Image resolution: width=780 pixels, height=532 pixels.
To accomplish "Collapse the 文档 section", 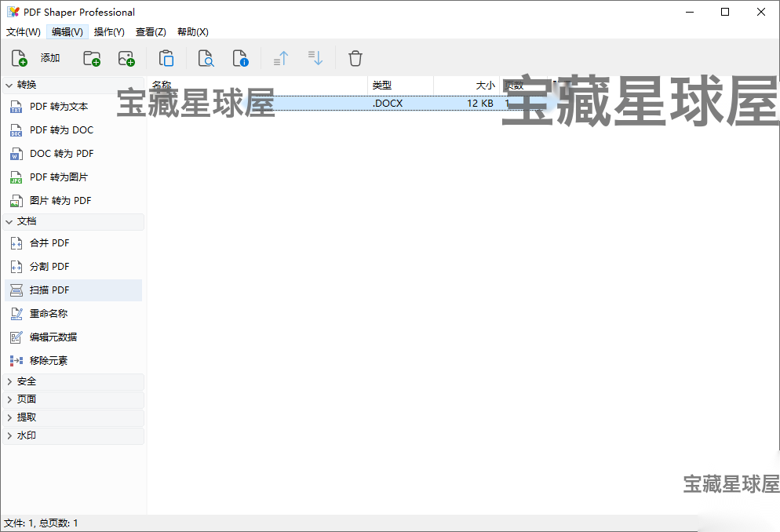I will 74,222.
